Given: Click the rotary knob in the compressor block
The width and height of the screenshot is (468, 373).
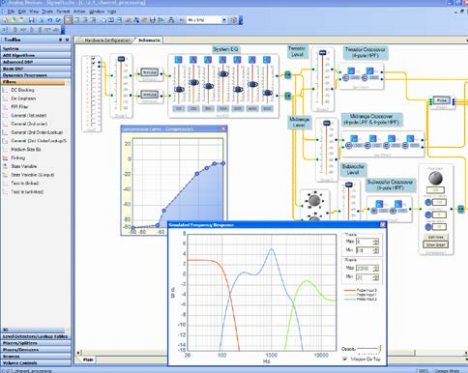Looking at the screenshot, I should [x=435, y=178].
